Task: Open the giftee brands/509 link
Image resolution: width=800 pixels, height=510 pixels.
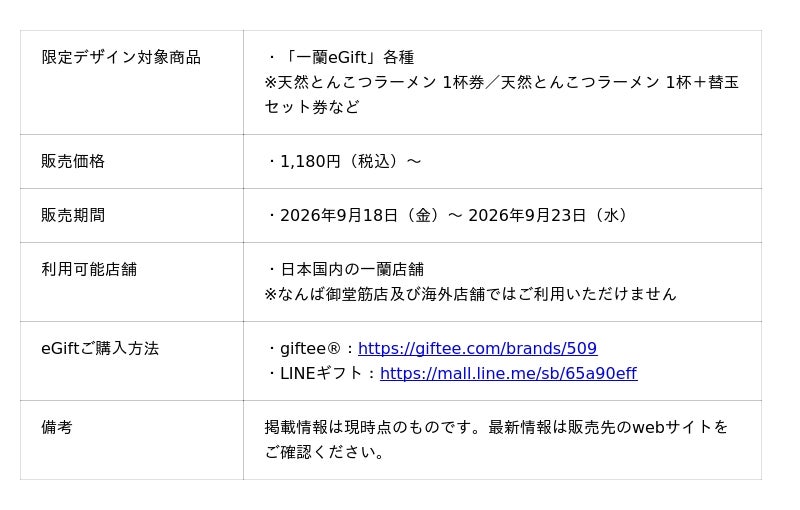Action: 477,348
